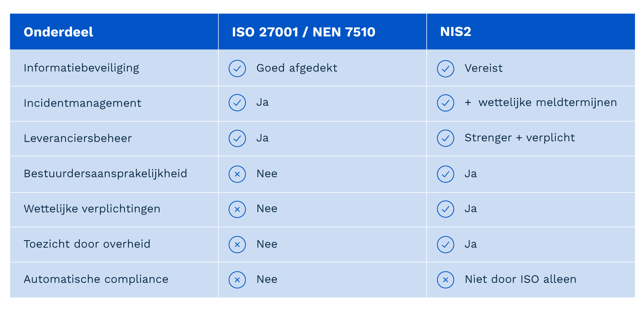
Task: Select the Onderdeel column header
Action: (58, 32)
